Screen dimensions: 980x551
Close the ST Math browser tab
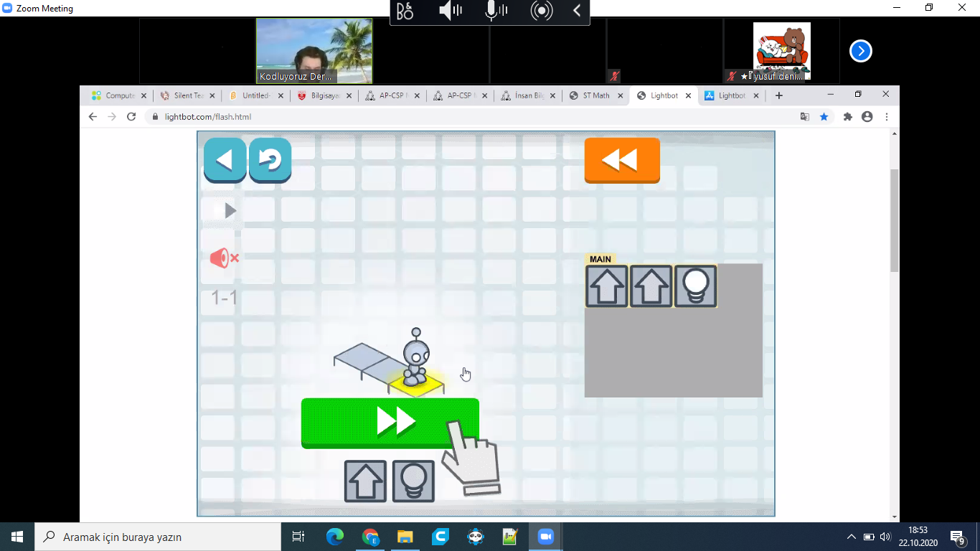point(621,95)
